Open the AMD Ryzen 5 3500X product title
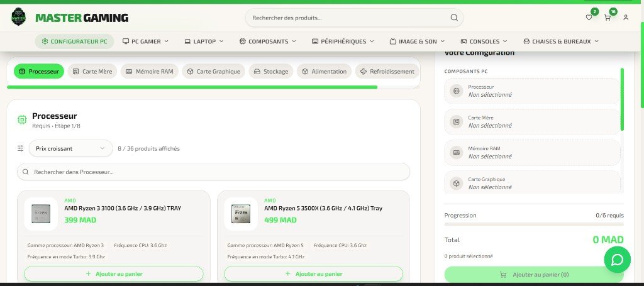The width and height of the screenshot is (644, 286). (x=323, y=209)
